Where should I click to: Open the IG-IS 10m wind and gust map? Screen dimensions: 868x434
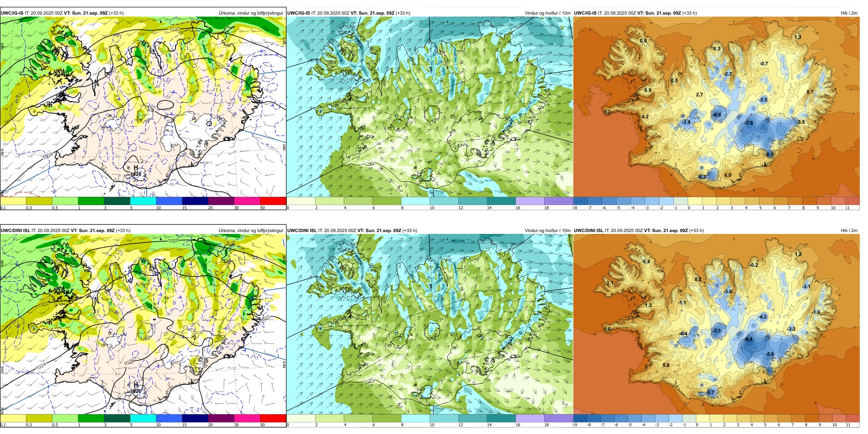coord(429,107)
